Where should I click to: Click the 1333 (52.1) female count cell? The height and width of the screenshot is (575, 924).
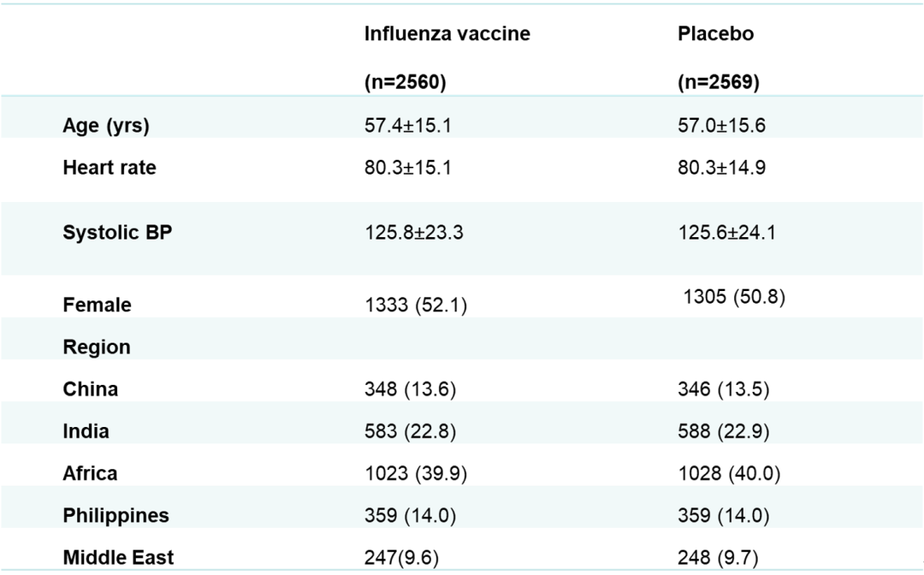[x=415, y=305]
